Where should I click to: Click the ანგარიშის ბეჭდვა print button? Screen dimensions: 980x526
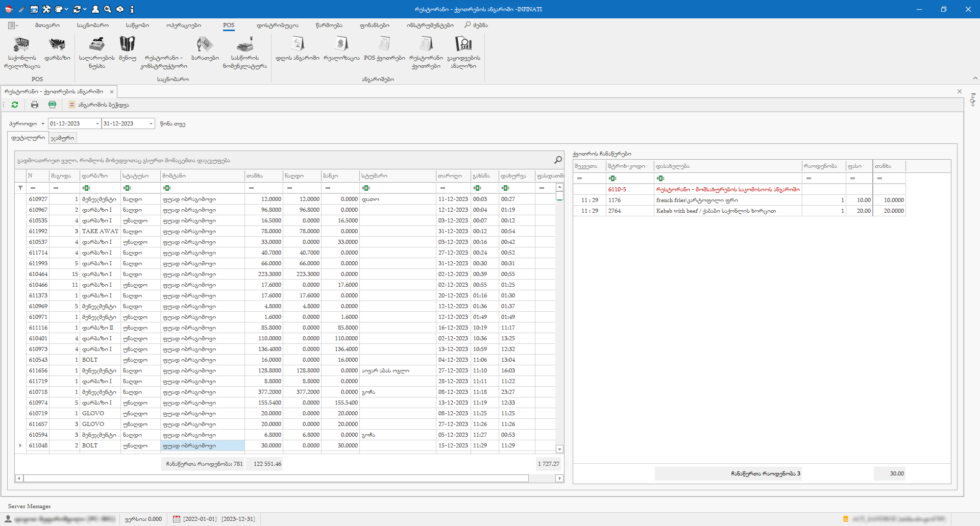point(99,105)
